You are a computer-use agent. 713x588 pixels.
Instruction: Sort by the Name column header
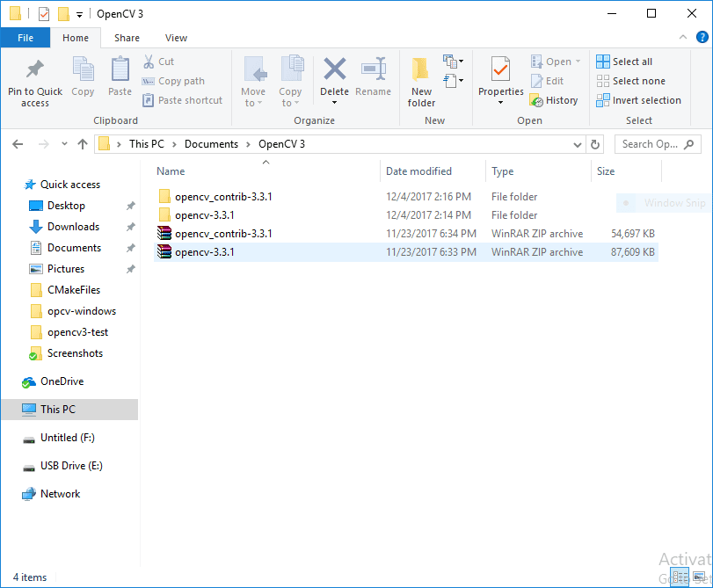266,171
